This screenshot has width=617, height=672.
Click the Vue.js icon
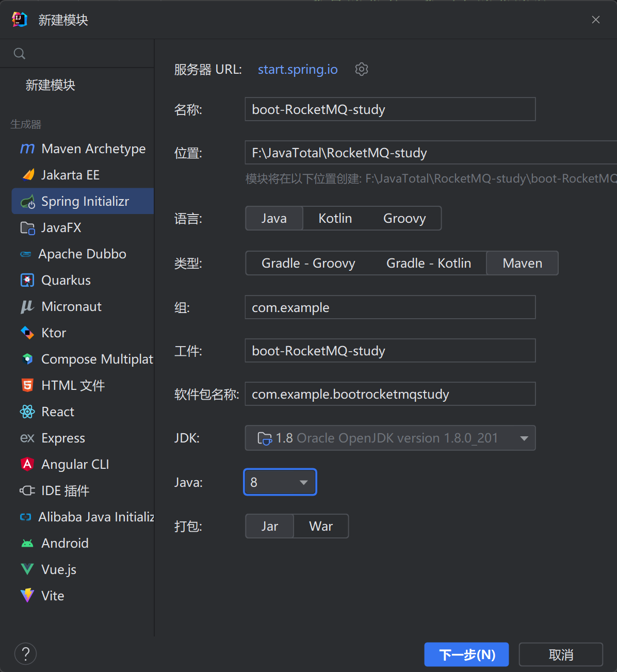[27, 569]
